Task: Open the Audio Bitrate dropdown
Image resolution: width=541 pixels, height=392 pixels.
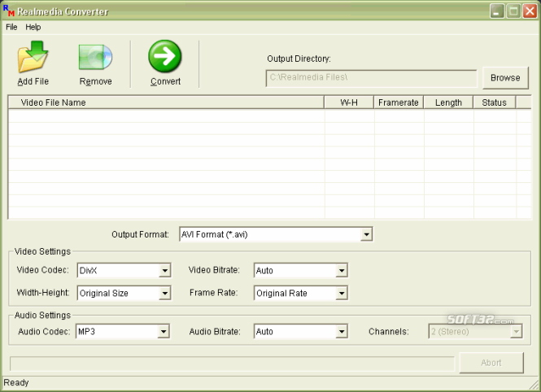Action: click(x=342, y=332)
